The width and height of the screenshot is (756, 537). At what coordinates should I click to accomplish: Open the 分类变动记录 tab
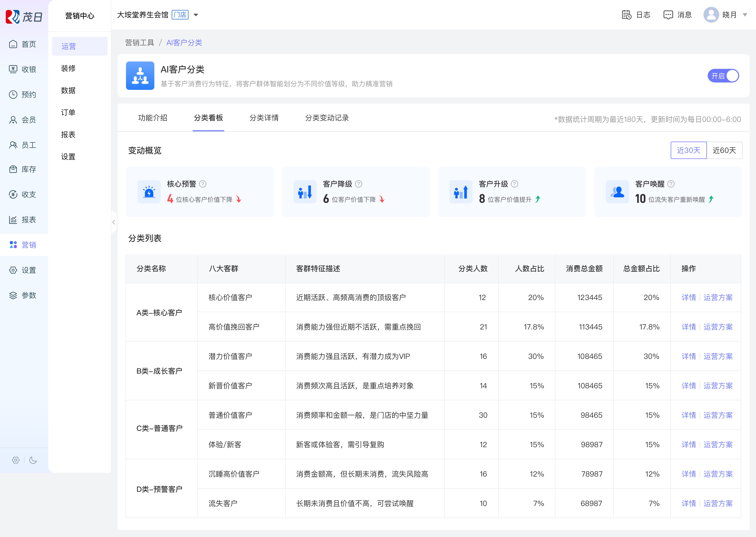326,118
